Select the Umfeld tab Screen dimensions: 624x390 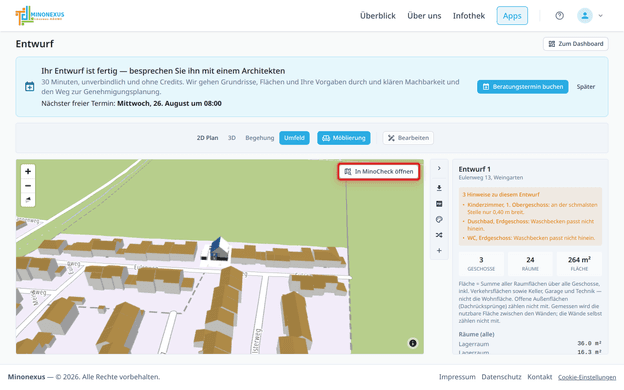pos(294,138)
